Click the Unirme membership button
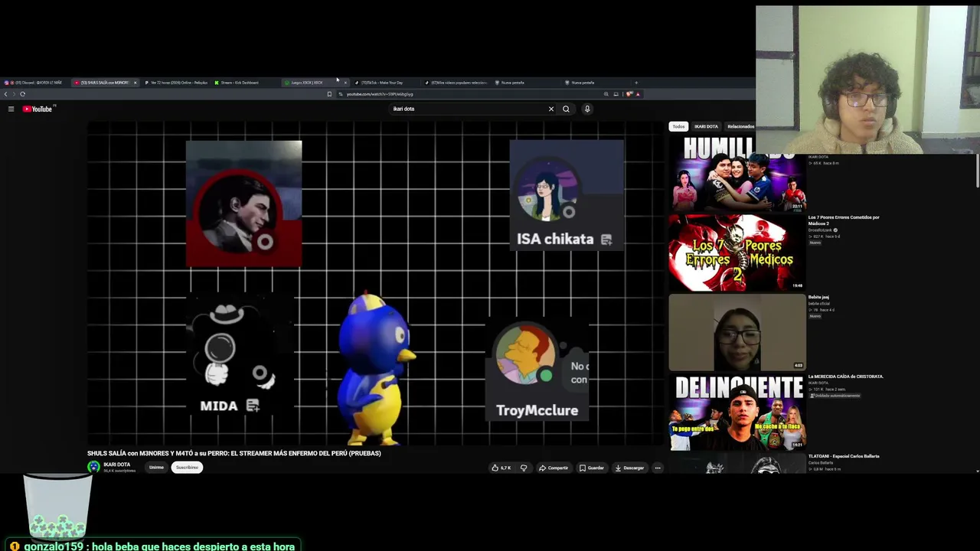 pos(156,468)
